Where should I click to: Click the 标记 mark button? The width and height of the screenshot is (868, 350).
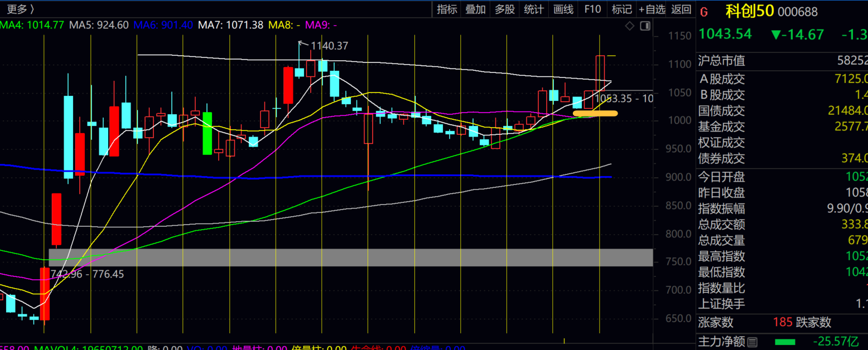pyautogui.click(x=621, y=9)
